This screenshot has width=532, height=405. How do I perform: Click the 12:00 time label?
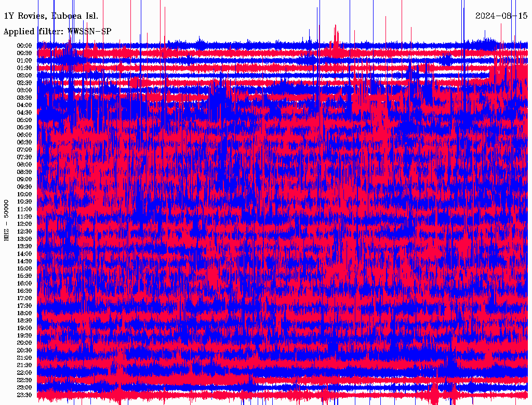pyautogui.click(x=24, y=224)
